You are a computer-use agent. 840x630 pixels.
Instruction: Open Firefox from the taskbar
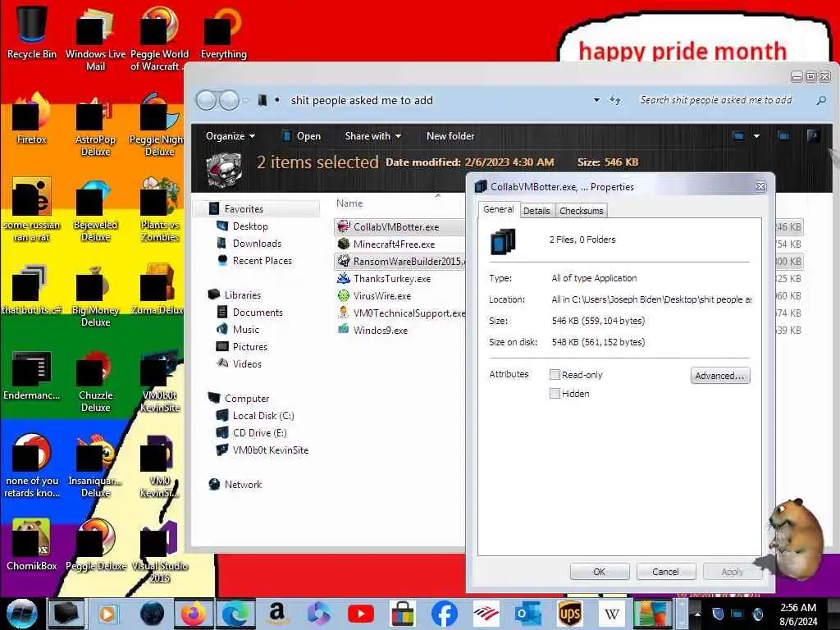[x=193, y=614]
